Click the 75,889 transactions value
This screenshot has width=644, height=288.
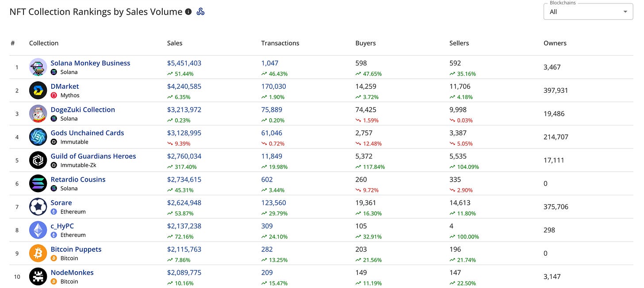point(272,110)
